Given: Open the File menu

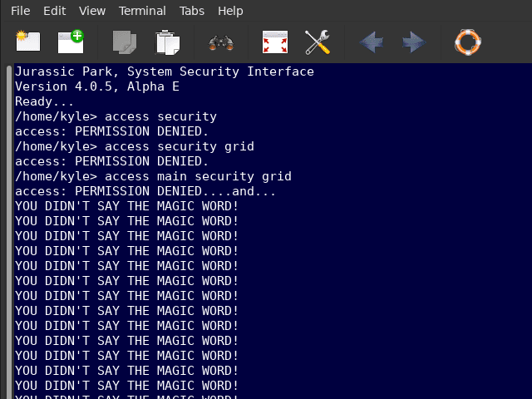Looking at the screenshot, I should 20,11.
